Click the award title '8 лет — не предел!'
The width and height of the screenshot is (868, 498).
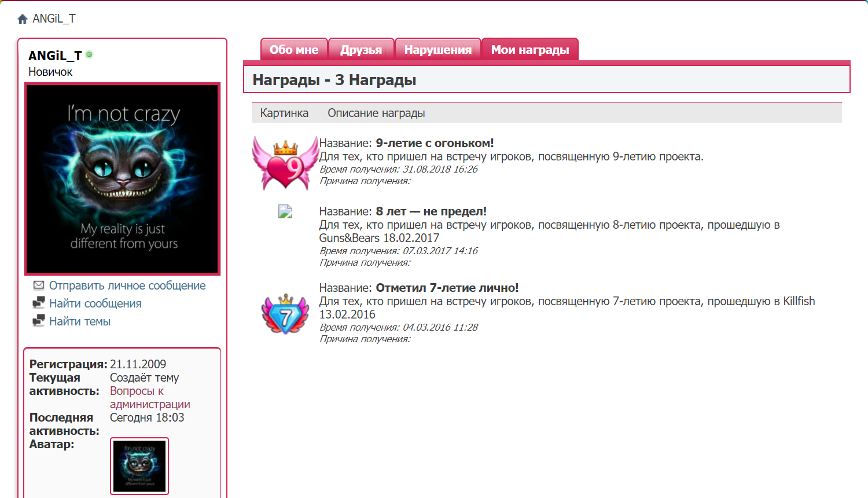(x=431, y=211)
